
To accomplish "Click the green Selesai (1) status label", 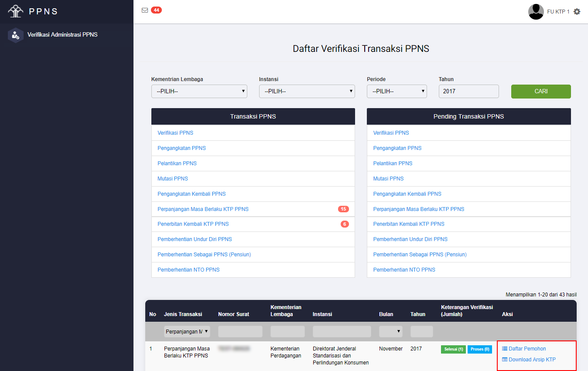I will [x=453, y=349].
